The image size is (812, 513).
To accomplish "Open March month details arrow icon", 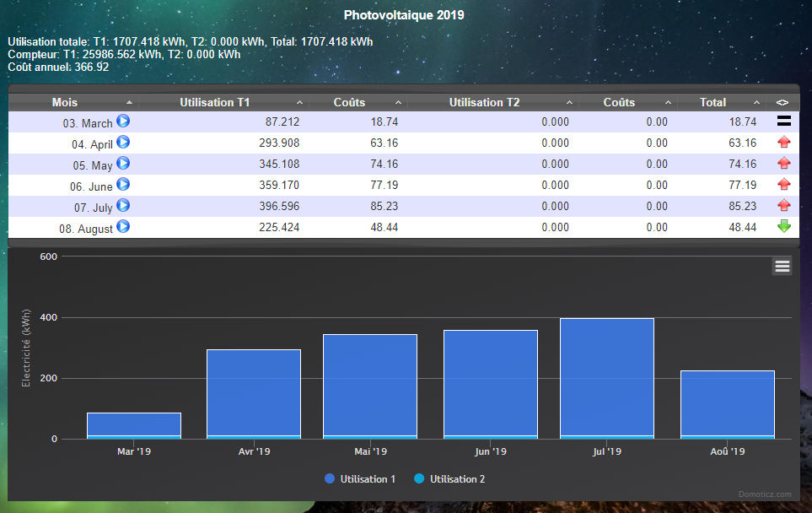I will pos(123,121).
